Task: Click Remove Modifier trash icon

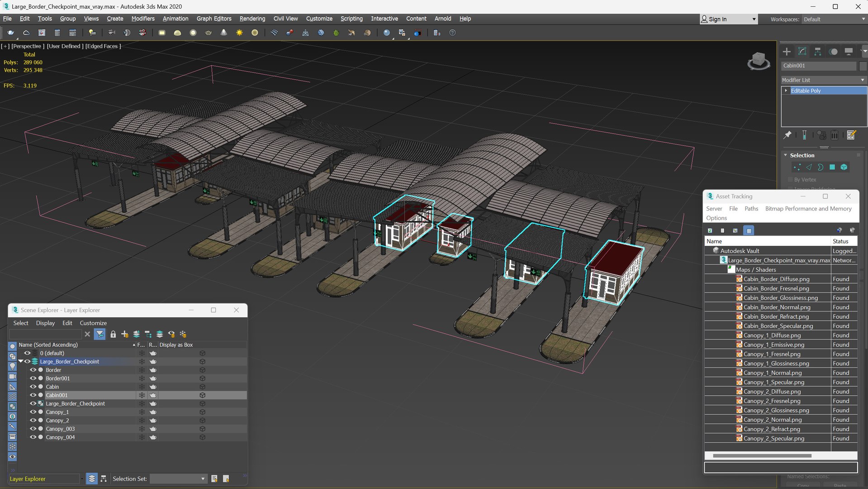Action: 835,135
